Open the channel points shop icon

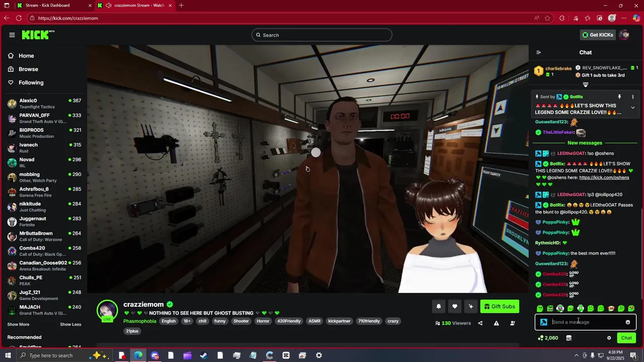click(x=569, y=338)
